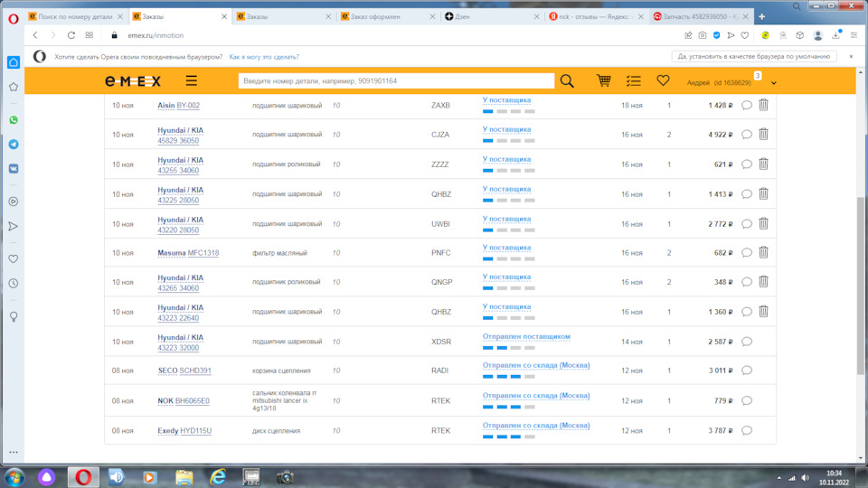Image resolution: width=868 pixels, height=488 pixels.
Task: Click the code PNFC cell
Action: tap(440, 253)
